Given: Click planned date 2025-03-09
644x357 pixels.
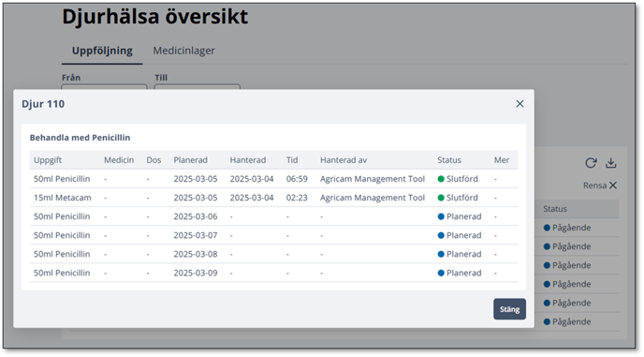Looking at the screenshot, I should pos(195,273).
